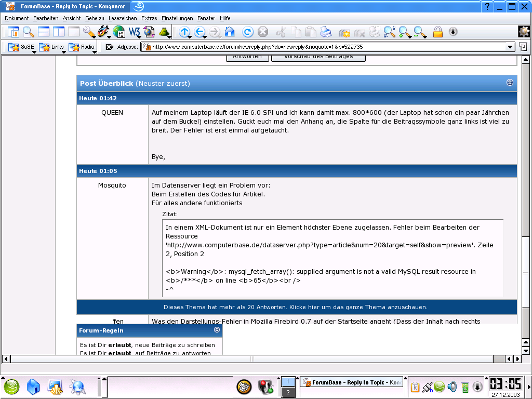Screen dimensions: 532x399
Task: Open the Hilfe menu
Action: 225,18
